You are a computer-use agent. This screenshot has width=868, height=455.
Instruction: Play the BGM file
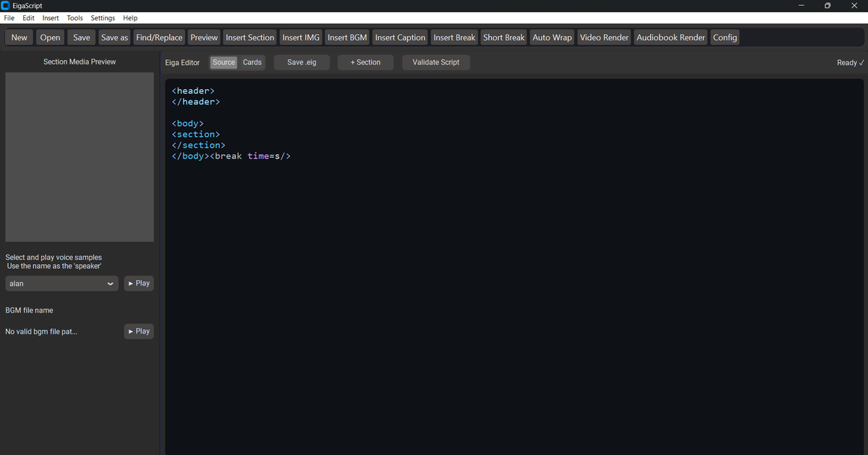[139, 331]
